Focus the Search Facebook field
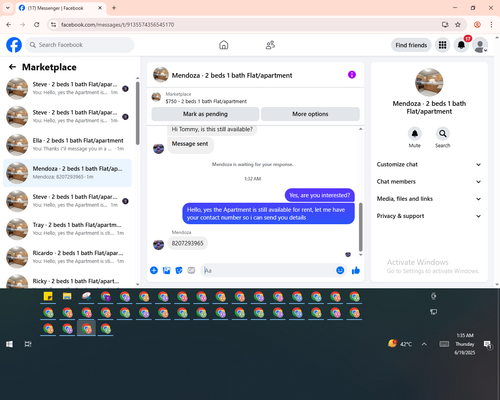The width and height of the screenshot is (500, 400). coord(80,45)
